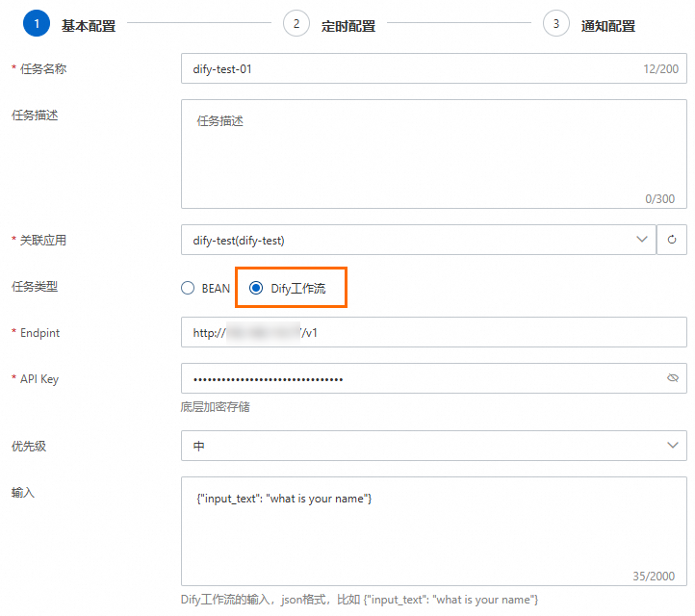Click the 优先级 field label
This screenshot has width=695, height=616.
coord(29,447)
